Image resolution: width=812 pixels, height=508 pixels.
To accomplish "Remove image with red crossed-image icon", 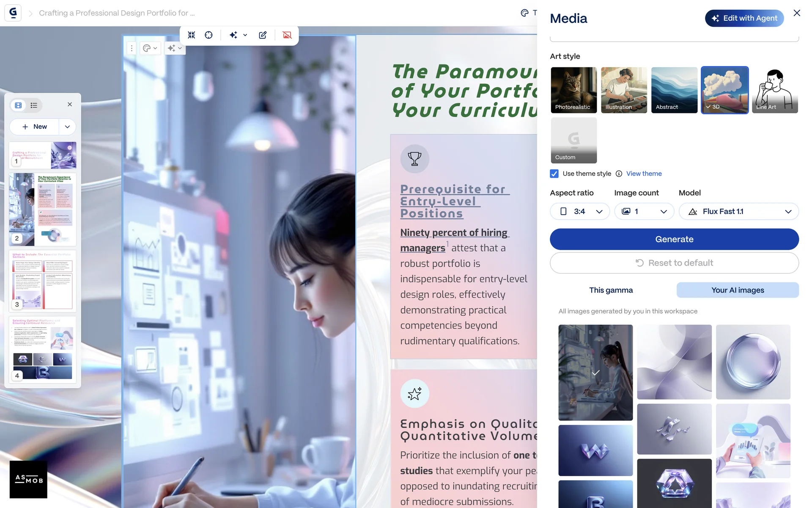I will 287,35.
